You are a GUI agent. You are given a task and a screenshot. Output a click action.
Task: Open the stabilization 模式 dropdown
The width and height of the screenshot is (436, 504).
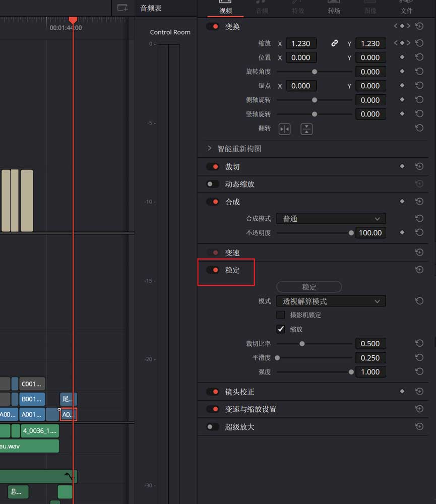(331, 301)
